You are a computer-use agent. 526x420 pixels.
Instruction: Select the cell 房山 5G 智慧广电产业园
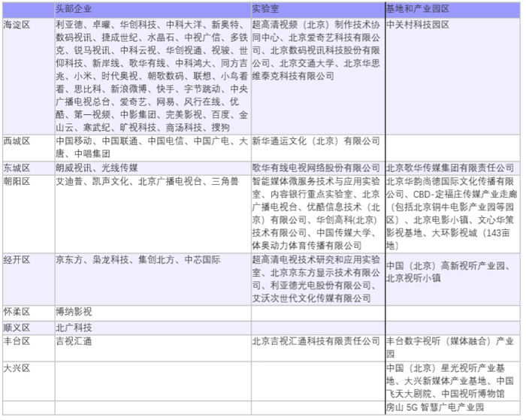click(x=453, y=407)
